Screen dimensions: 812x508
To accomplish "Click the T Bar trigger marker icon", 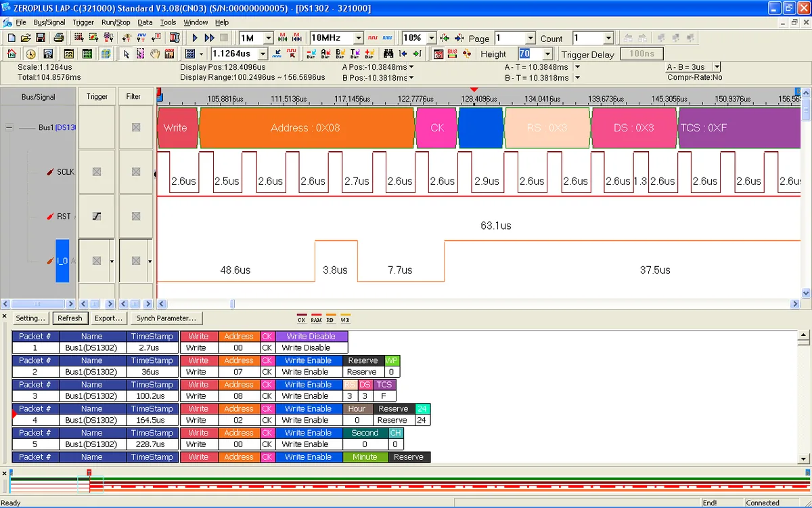I will click(x=355, y=54).
